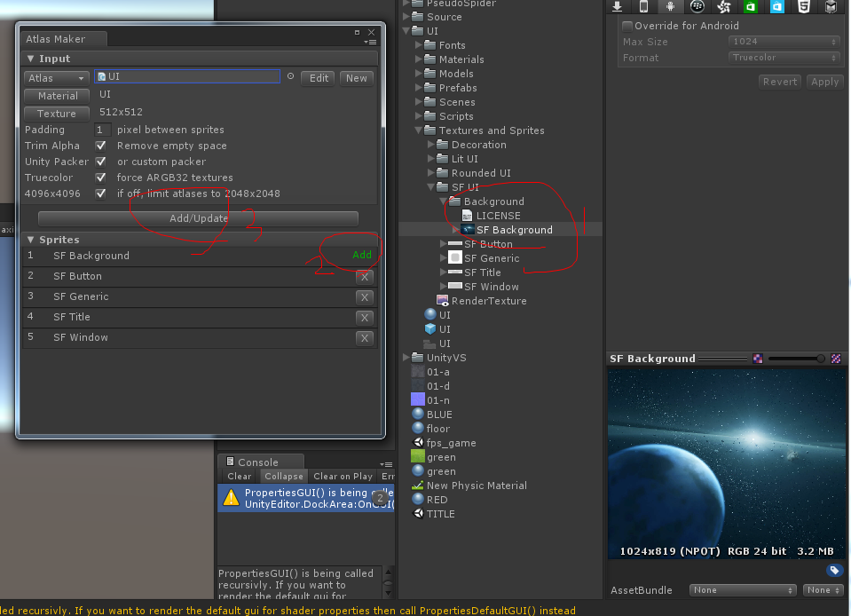Open the AssetBundle None dropdown
The image size is (851, 616).
[743, 590]
